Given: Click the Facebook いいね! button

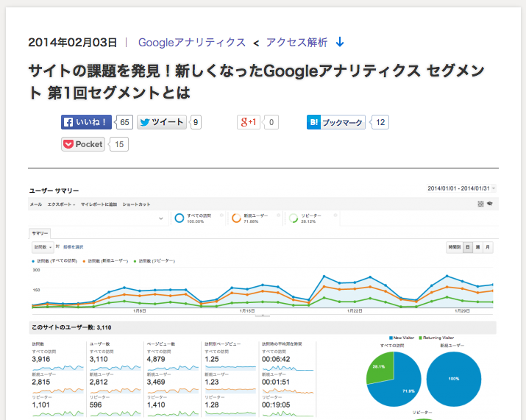Looking at the screenshot, I should [x=86, y=122].
